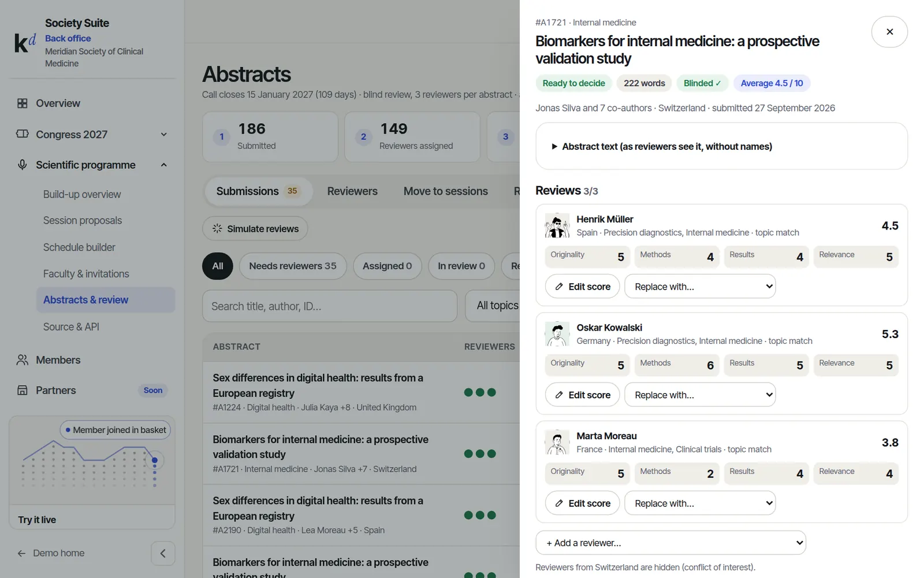The width and height of the screenshot is (924, 578).
Task: Open Overview via its grid icon
Action: [23, 103]
